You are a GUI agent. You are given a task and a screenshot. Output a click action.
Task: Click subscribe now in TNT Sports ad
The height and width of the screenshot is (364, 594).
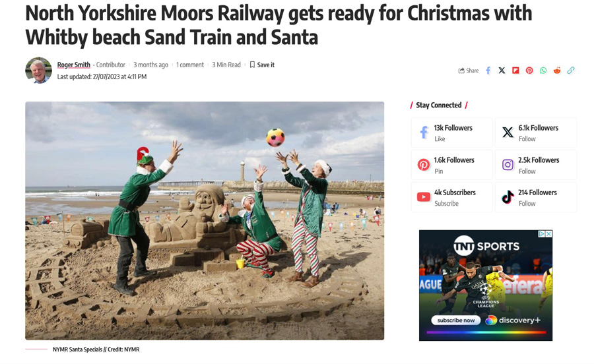pyautogui.click(x=455, y=320)
